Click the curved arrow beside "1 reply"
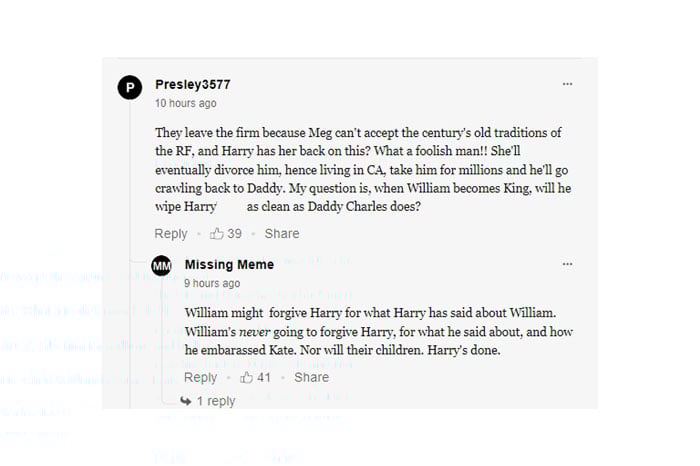The width and height of the screenshot is (700, 466). 186,401
